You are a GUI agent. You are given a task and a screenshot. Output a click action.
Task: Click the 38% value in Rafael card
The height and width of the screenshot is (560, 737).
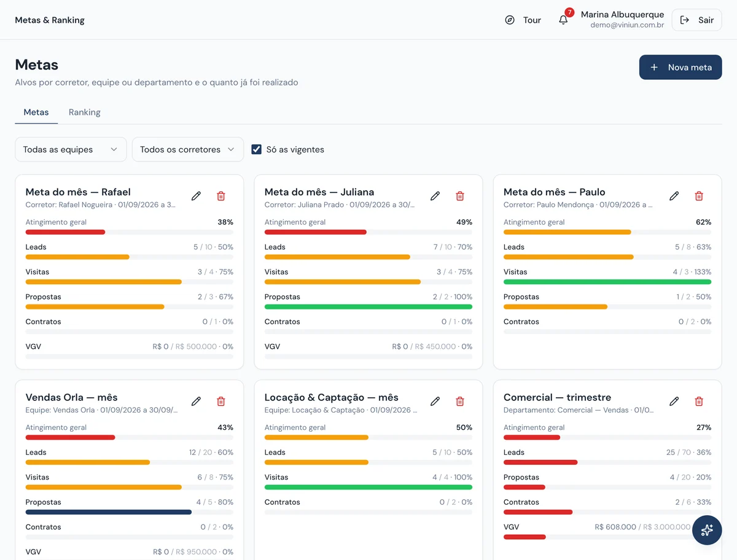[x=225, y=222]
